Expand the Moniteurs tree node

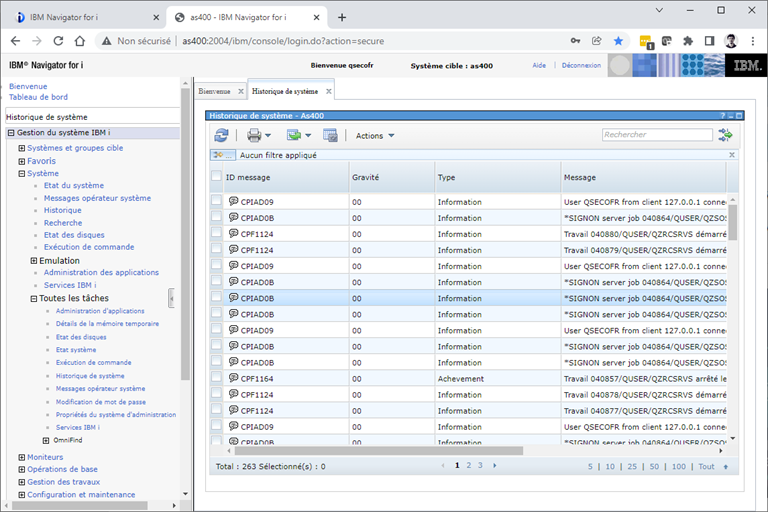[22, 457]
